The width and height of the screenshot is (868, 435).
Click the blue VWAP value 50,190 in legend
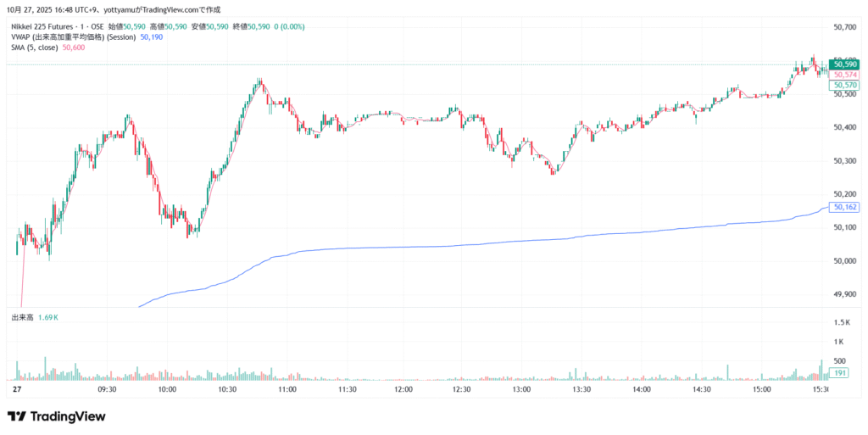(151, 37)
